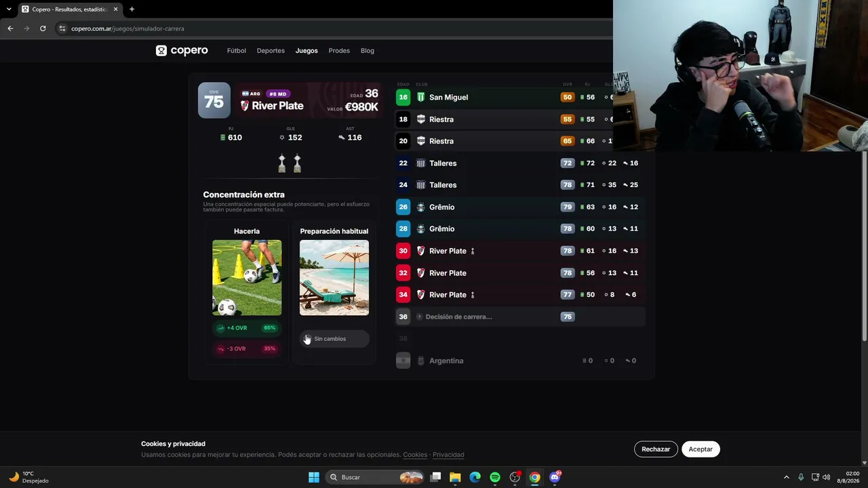Viewport: 868px width, 488px height.
Task: Click the Riestra crest in age 20 row
Action: 420,141
